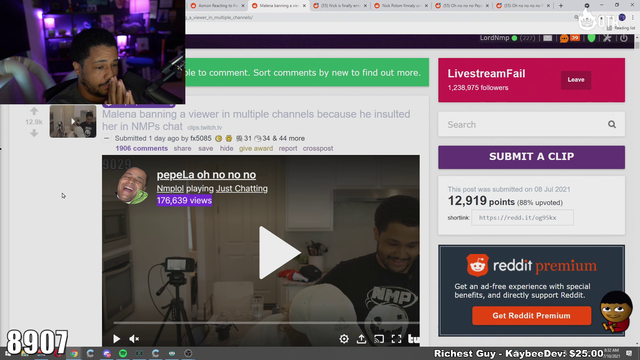Click the award icon showing count 34
Image resolution: width=640 pixels, height=360 pixels.
tap(258, 138)
